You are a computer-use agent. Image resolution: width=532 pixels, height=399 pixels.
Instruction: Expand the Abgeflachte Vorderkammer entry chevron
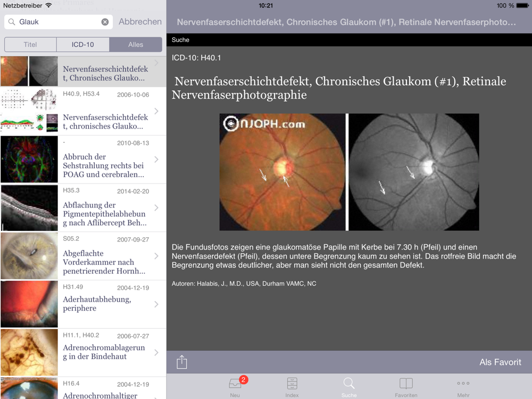(x=156, y=256)
